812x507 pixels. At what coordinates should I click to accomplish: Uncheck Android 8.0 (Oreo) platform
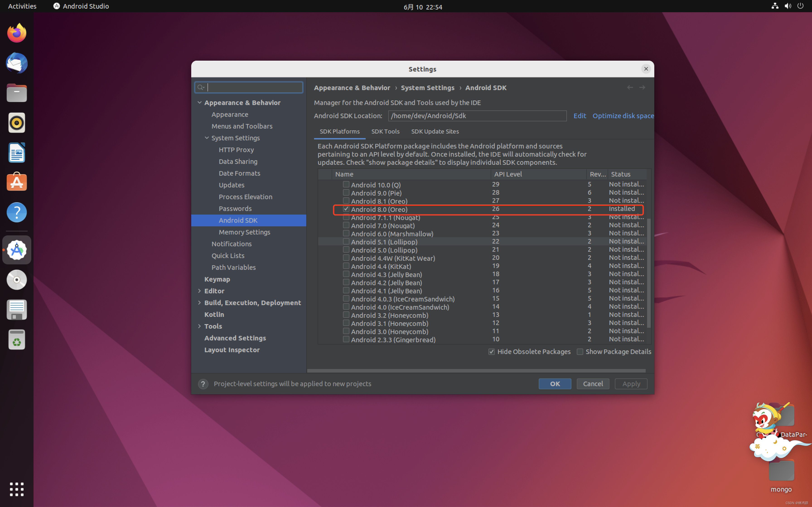pyautogui.click(x=346, y=209)
